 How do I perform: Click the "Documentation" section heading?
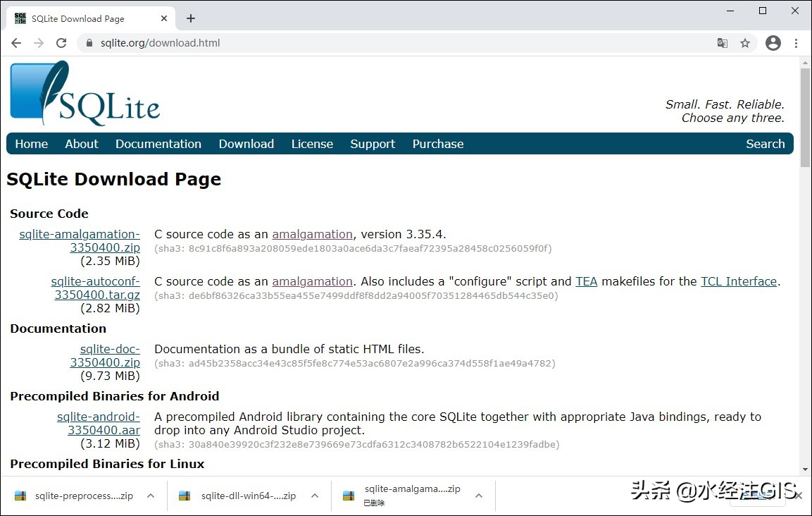[58, 328]
